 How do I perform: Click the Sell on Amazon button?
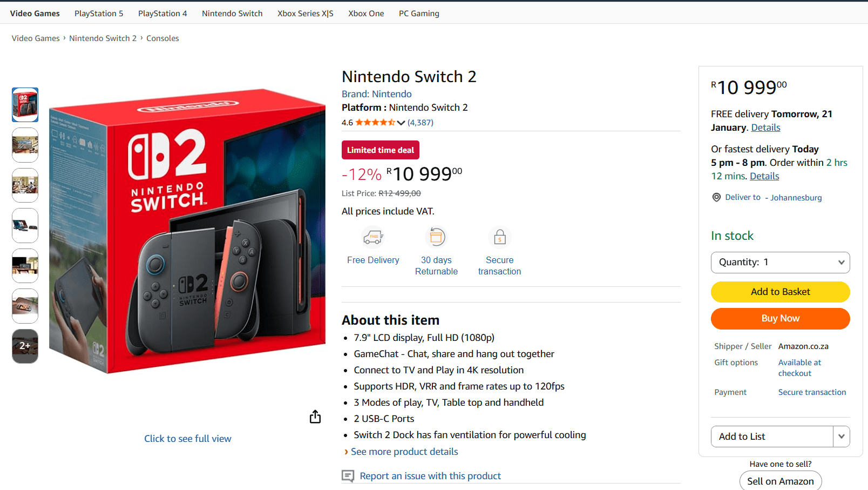tap(780, 481)
